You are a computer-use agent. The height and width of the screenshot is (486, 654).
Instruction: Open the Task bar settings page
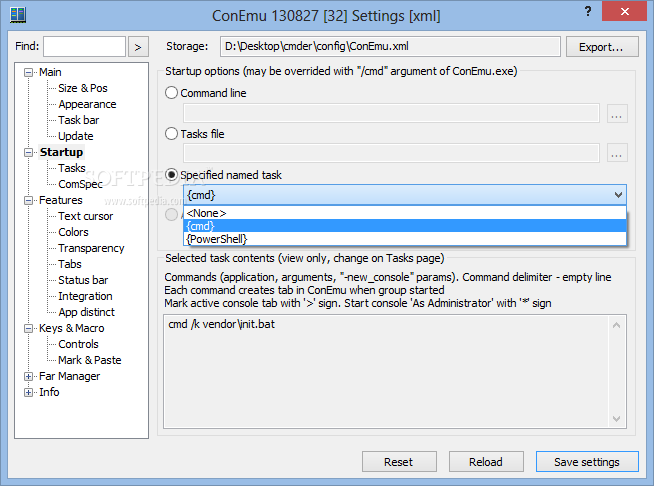coord(78,120)
